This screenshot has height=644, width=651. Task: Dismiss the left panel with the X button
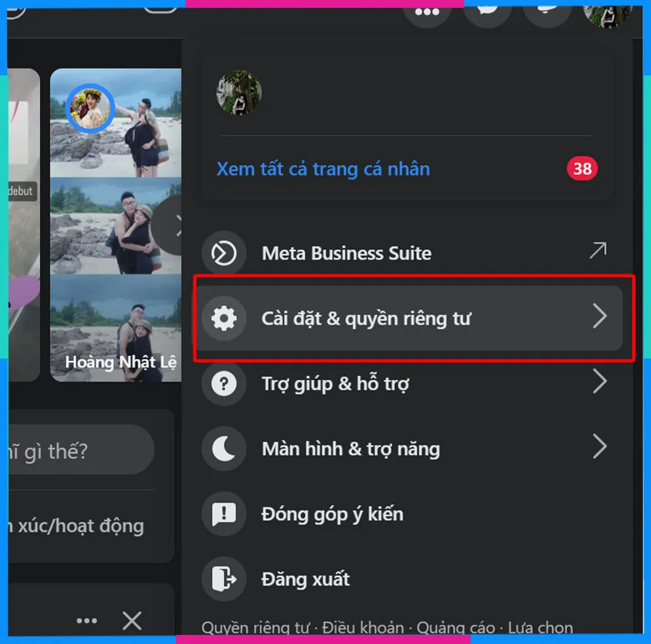point(131,620)
